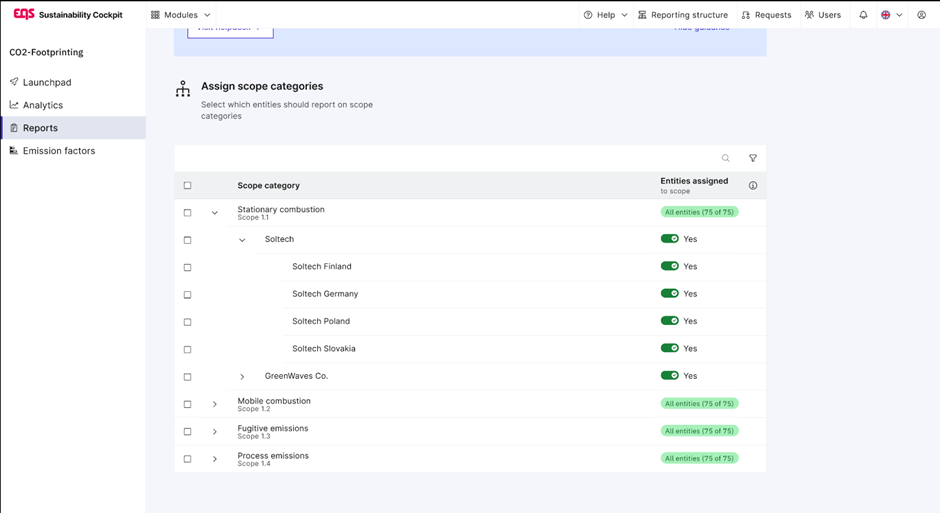Viewport: 940px width, 513px height.
Task: Expand the Mobile combustion Scope 1.2 row
Action: click(x=215, y=404)
